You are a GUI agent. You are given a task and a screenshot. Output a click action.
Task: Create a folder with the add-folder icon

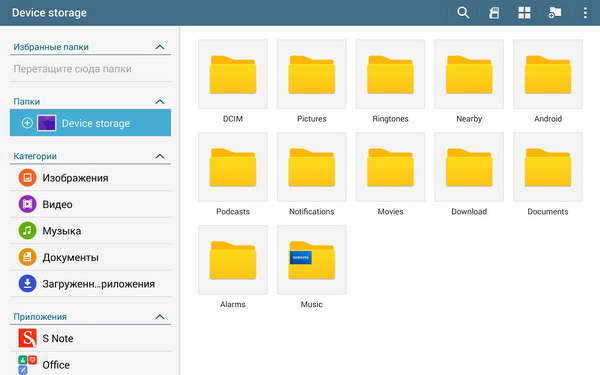pos(555,13)
